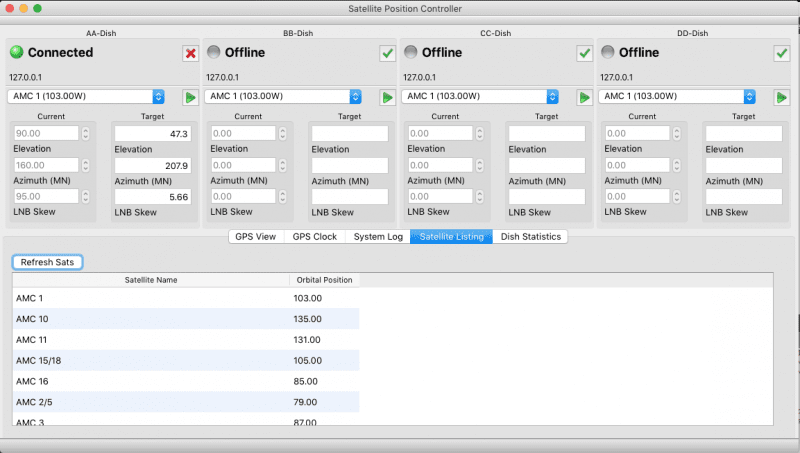This screenshot has width=800, height=453.
Task: Click the CC-Dish Target LNB Skew empty field
Action: pos(547,197)
